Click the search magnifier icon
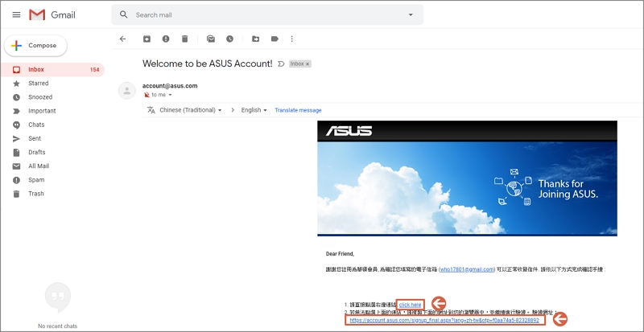The width and height of the screenshot is (644, 332). [124, 14]
